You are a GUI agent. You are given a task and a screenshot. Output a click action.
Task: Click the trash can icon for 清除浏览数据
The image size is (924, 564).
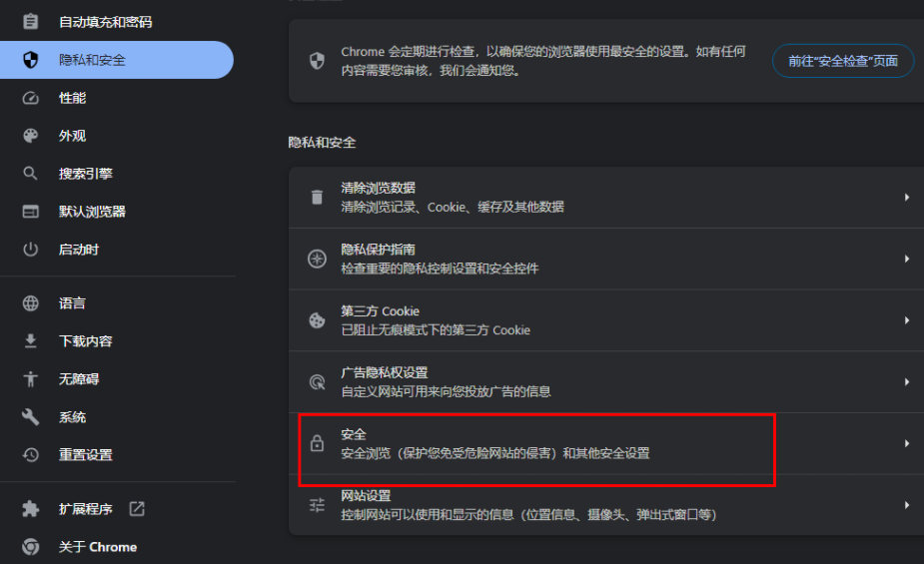[317, 198]
